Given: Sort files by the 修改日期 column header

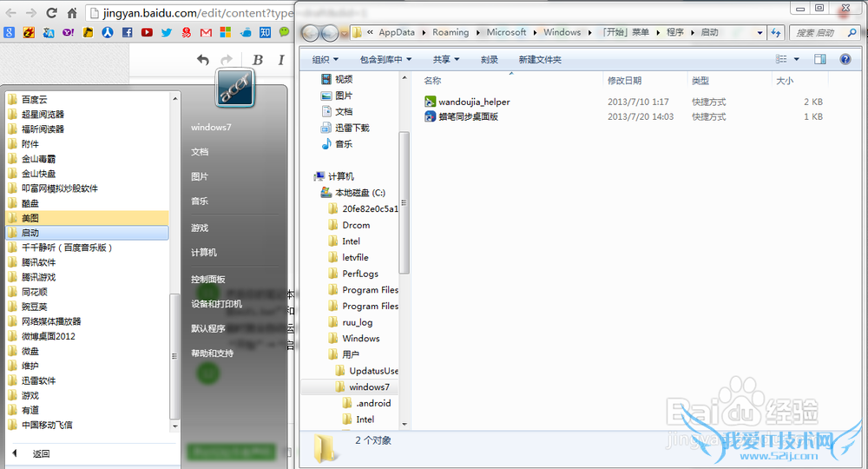Looking at the screenshot, I should click(624, 80).
